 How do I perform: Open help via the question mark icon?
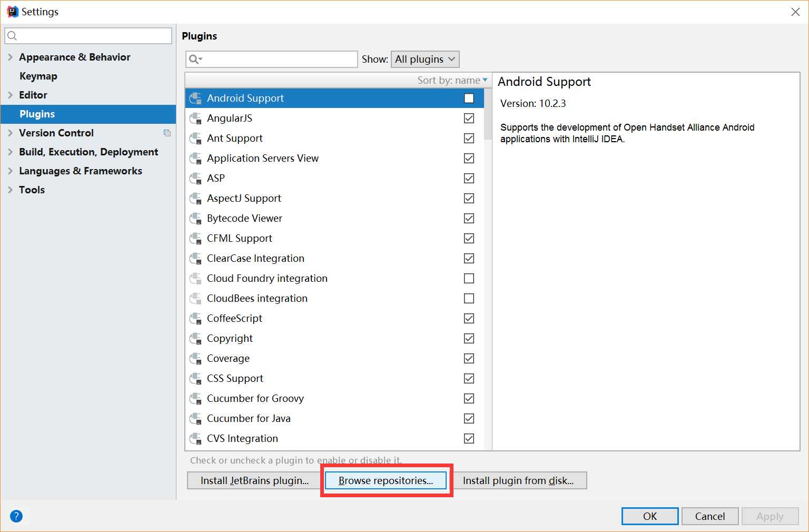point(16,516)
